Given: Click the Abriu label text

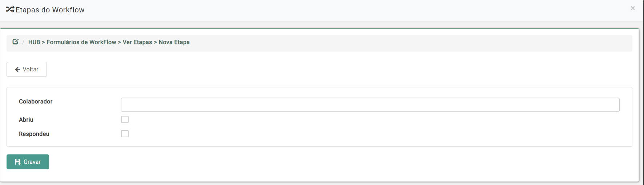Looking at the screenshot, I should [26, 120].
